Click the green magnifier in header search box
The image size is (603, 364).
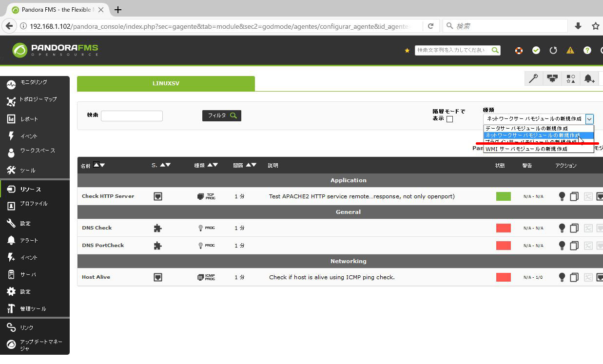tap(495, 50)
